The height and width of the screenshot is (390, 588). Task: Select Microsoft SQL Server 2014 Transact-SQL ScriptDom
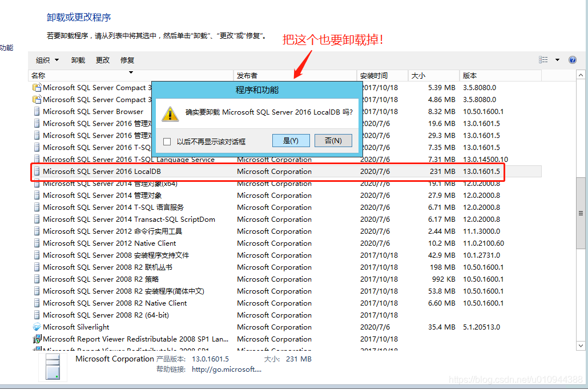[287, 220]
